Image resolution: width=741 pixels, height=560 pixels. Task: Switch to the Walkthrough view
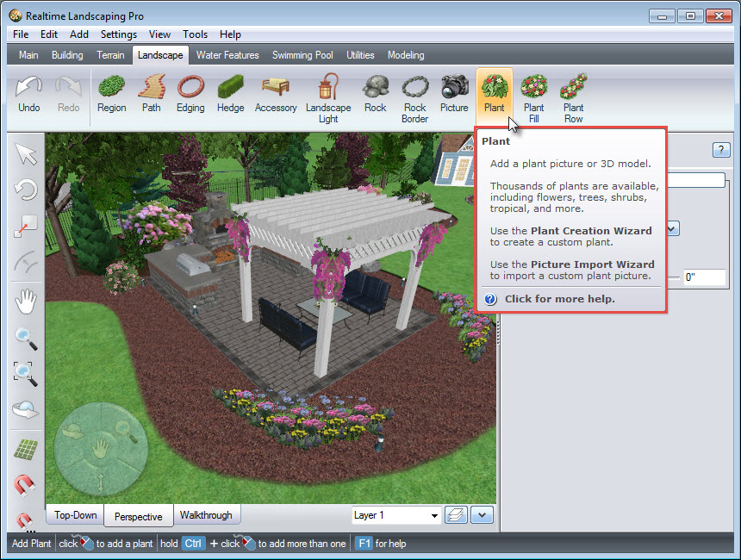[x=206, y=515]
